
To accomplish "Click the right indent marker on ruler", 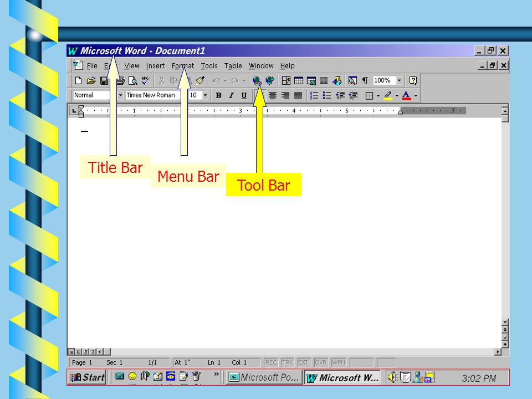I will 400,111.
